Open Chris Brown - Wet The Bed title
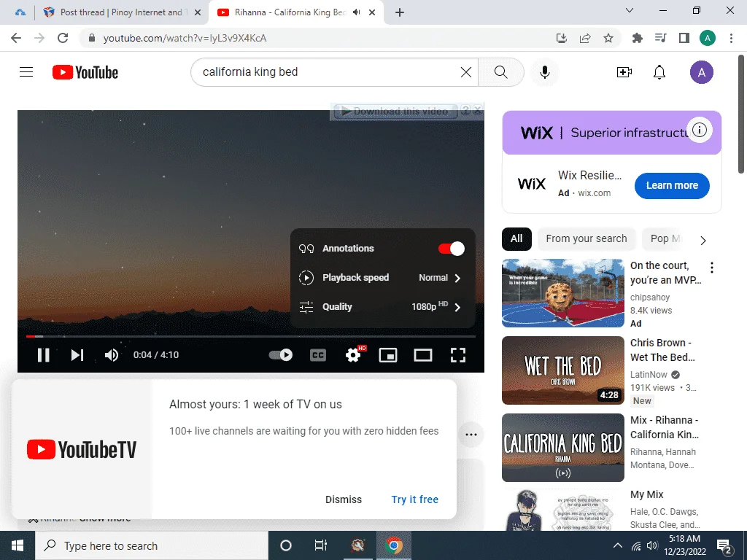 pyautogui.click(x=662, y=350)
